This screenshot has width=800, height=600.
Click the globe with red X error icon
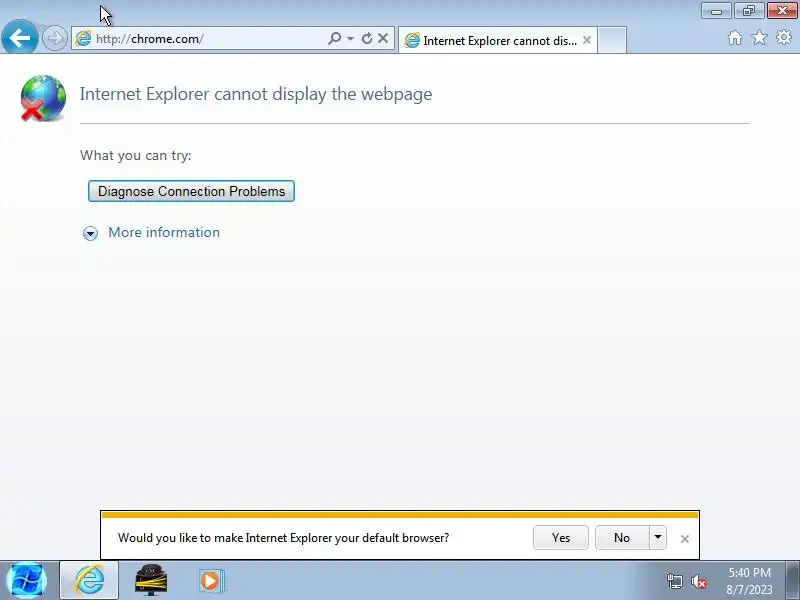pyautogui.click(x=43, y=98)
